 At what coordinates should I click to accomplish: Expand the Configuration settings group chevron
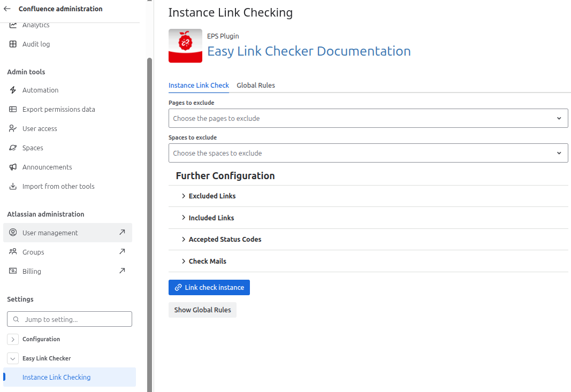coord(13,339)
